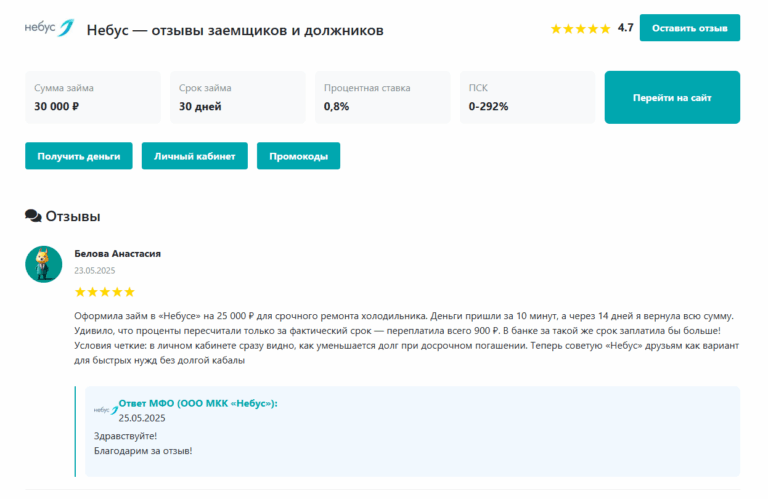The image size is (768, 499).
Task: Click the ПСК 0-292% card
Action: click(528, 97)
